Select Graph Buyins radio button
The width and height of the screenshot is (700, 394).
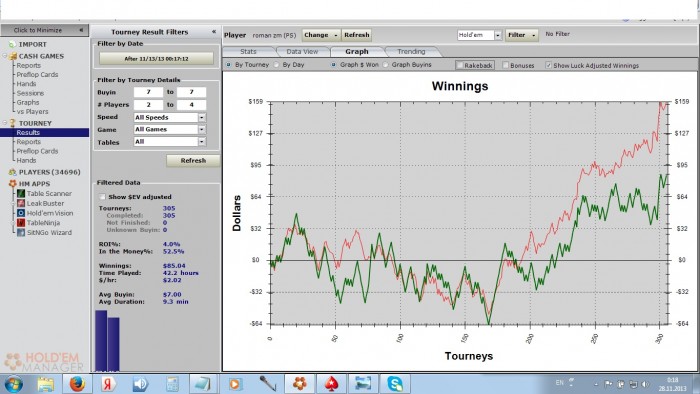[385, 65]
